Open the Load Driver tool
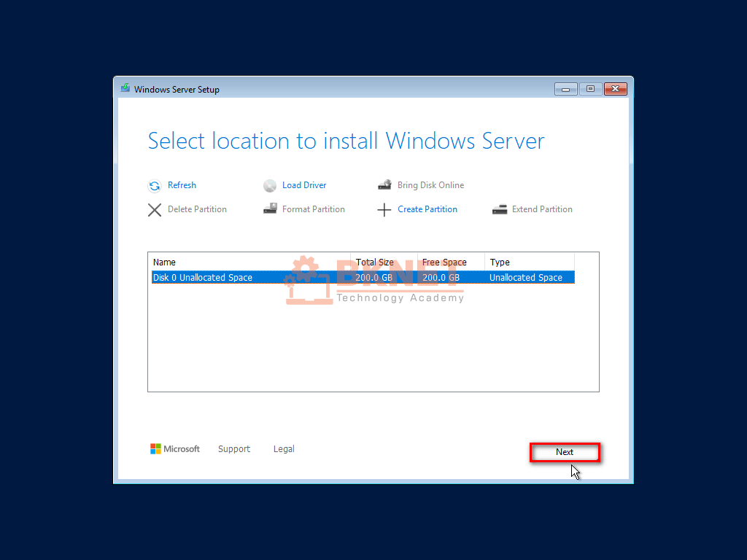This screenshot has width=747, height=560. click(295, 185)
